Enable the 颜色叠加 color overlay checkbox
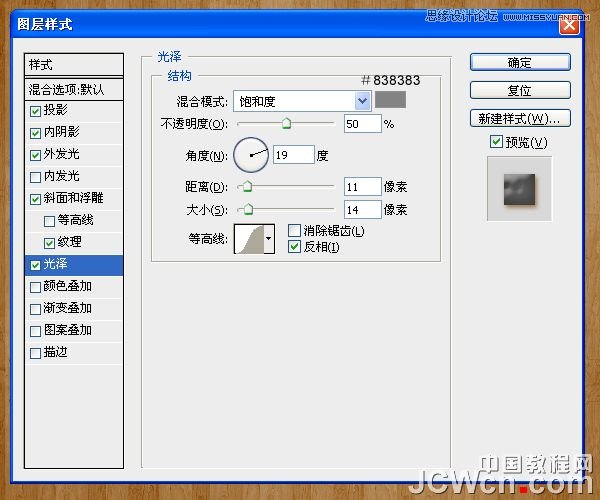The image size is (600, 500). 35,287
